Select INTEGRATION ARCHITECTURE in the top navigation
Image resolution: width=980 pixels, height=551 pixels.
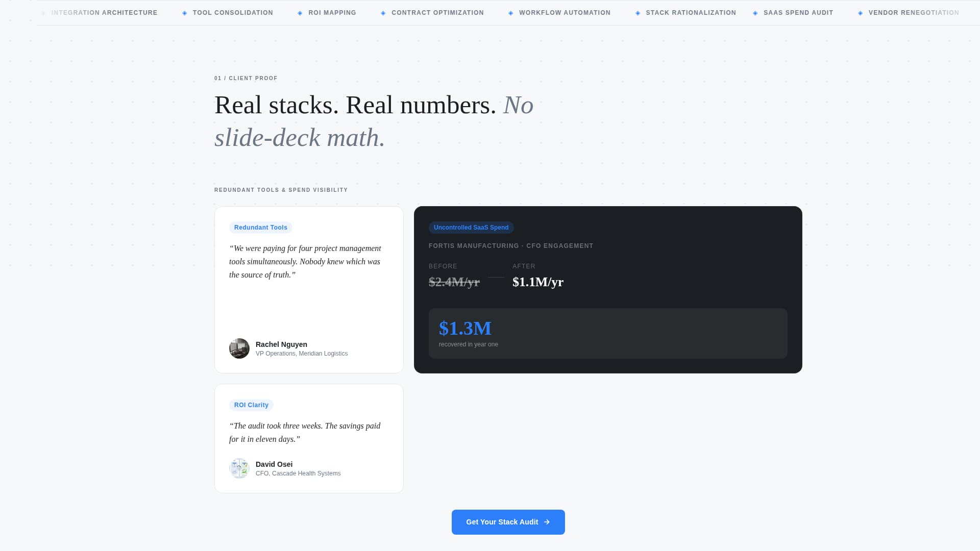tap(105, 13)
